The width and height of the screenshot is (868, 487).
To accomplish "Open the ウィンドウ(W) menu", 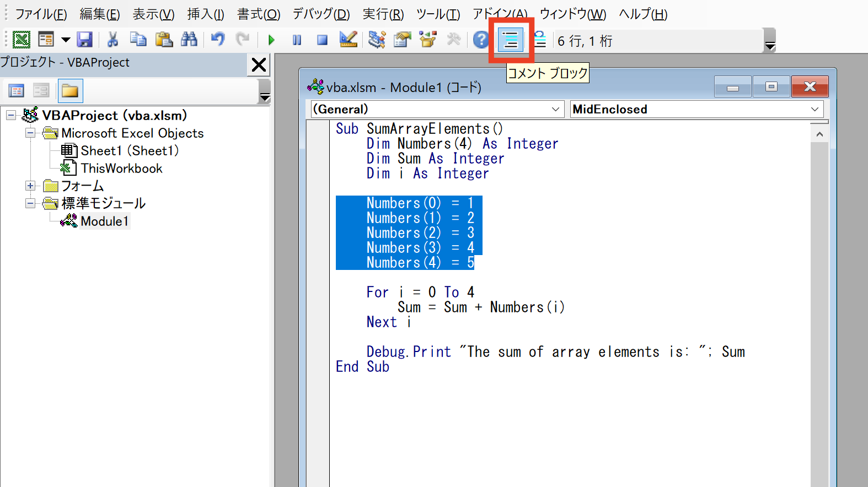I will [573, 14].
